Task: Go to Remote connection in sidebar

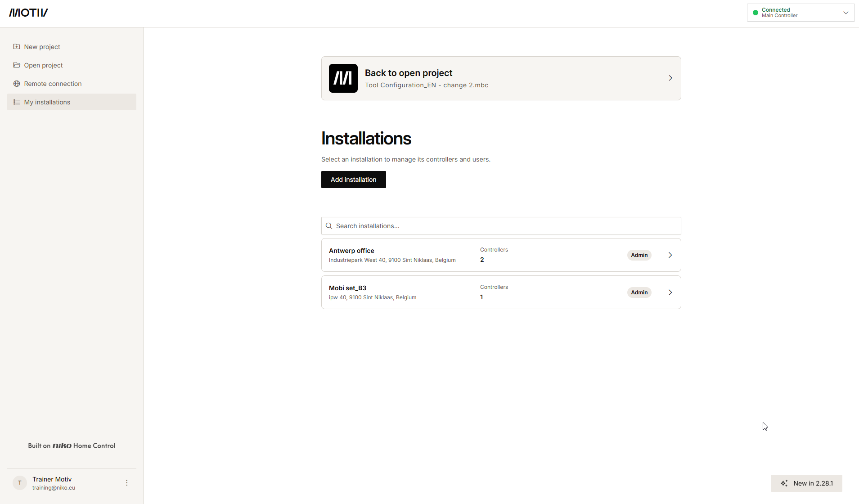Action: 72,84
